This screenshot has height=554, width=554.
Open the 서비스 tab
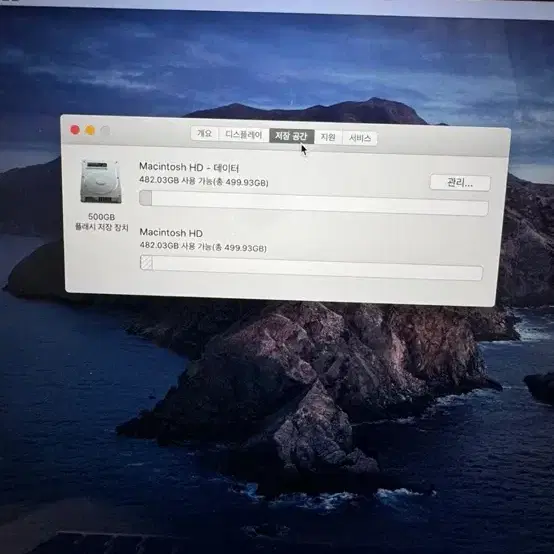[x=360, y=138]
